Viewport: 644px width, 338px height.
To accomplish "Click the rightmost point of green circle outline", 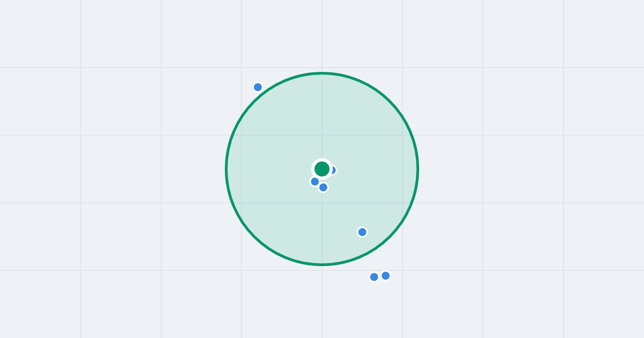I will pos(418,169).
